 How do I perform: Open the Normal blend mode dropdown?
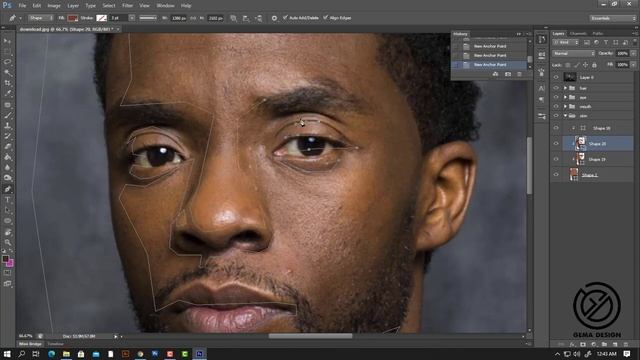point(573,53)
